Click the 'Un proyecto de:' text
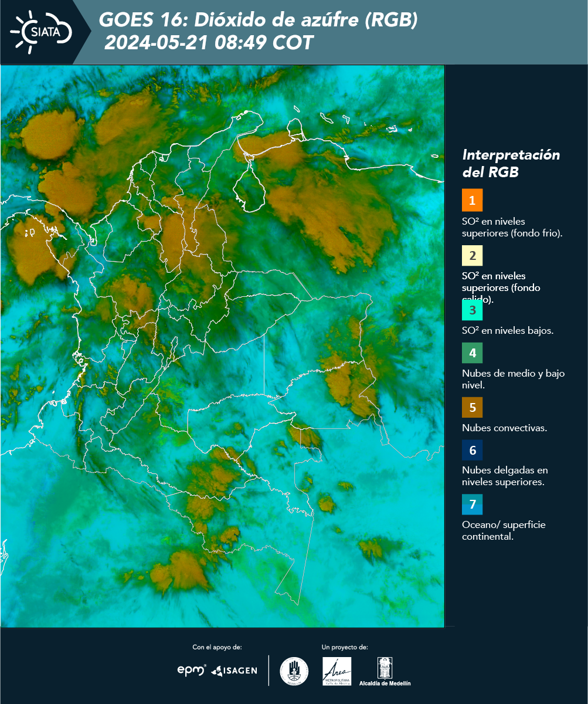The width and height of the screenshot is (588, 704). click(345, 647)
